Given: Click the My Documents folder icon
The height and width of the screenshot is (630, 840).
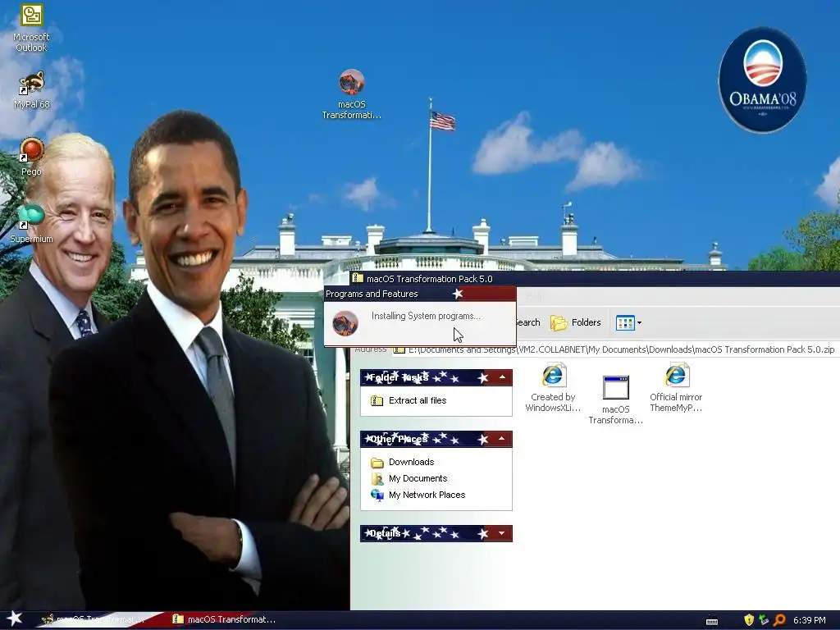Looking at the screenshot, I should point(377,479).
